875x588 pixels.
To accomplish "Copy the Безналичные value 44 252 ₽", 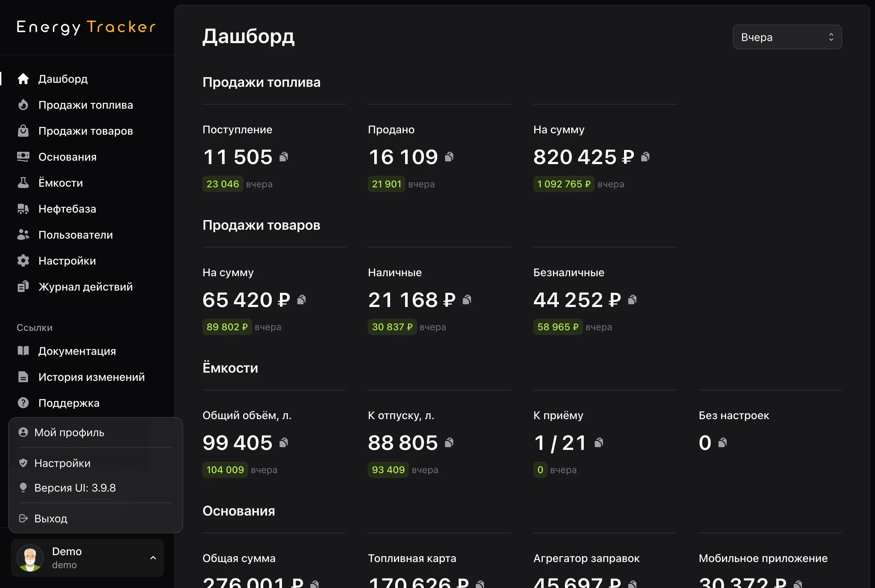I will pos(632,299).
